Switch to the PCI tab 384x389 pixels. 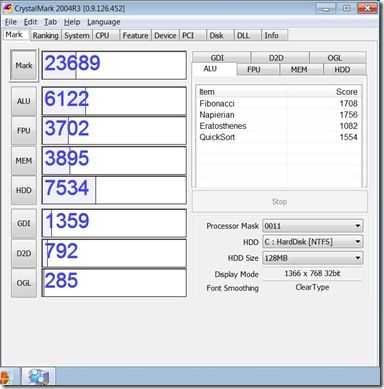point(192,35)
